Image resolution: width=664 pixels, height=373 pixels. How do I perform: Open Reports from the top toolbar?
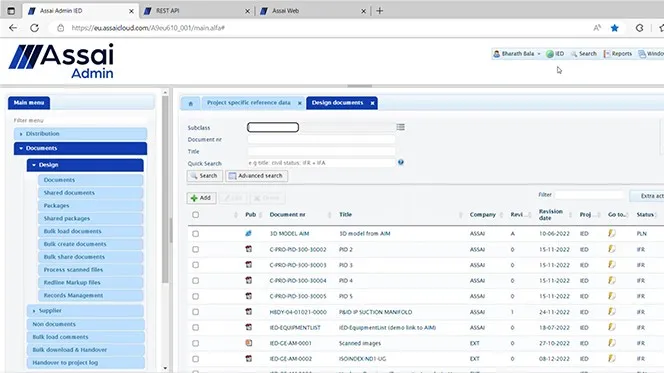(x=618, y=54)
